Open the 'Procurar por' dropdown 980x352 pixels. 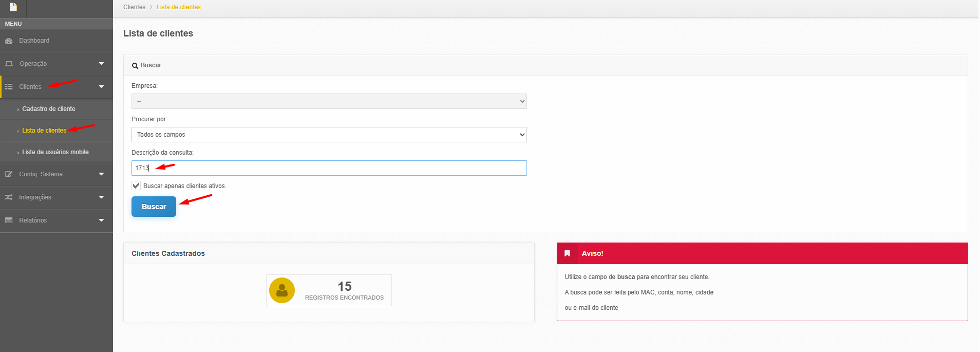click(x=329, y=135)
